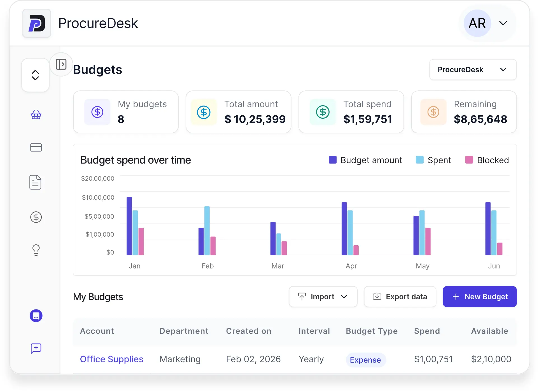
Task: Toggle the sidebar collapse panel icon
Action: tap(61, 64)
